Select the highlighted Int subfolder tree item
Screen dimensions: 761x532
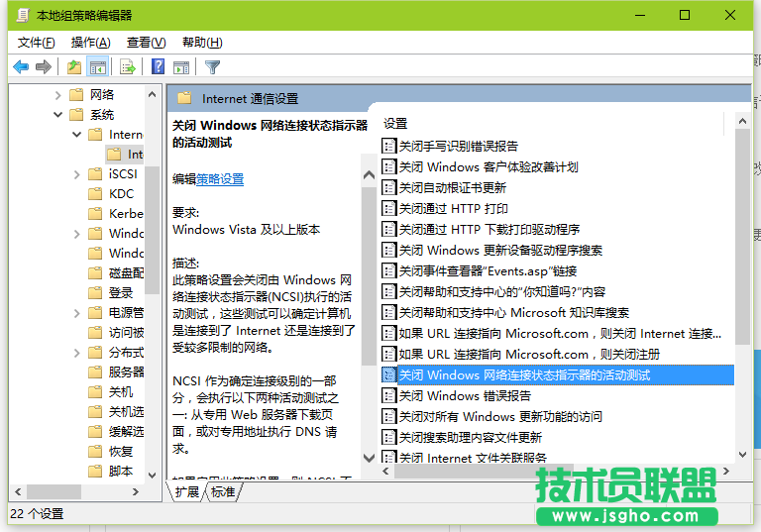[x=125, y=155]
